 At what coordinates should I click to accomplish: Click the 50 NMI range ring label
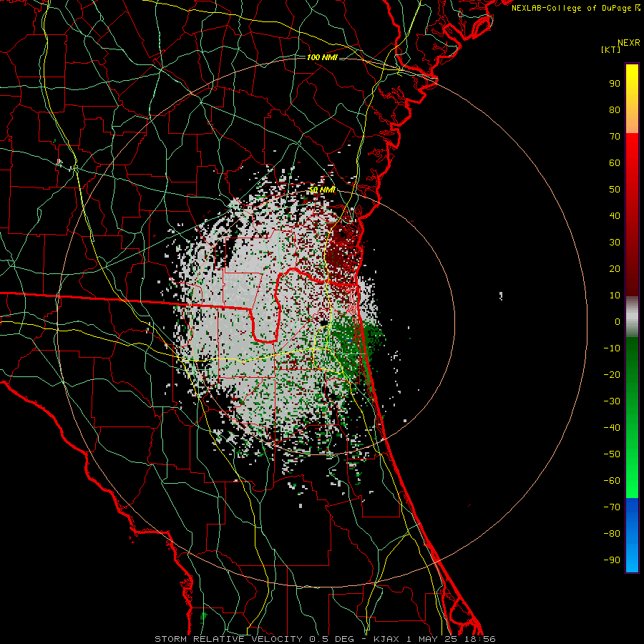point(322,190)
